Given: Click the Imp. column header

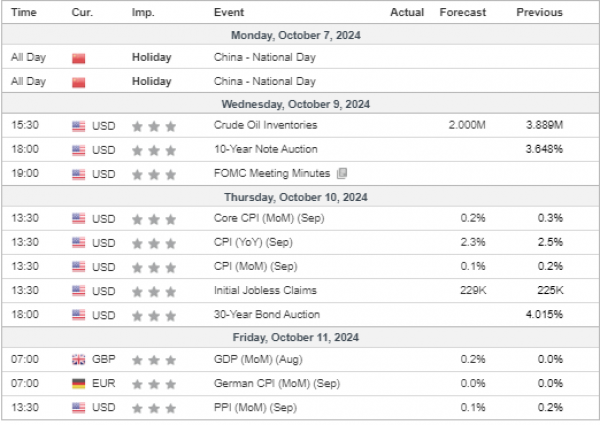Looking at the screenshot, I should (x=143, y=13).
